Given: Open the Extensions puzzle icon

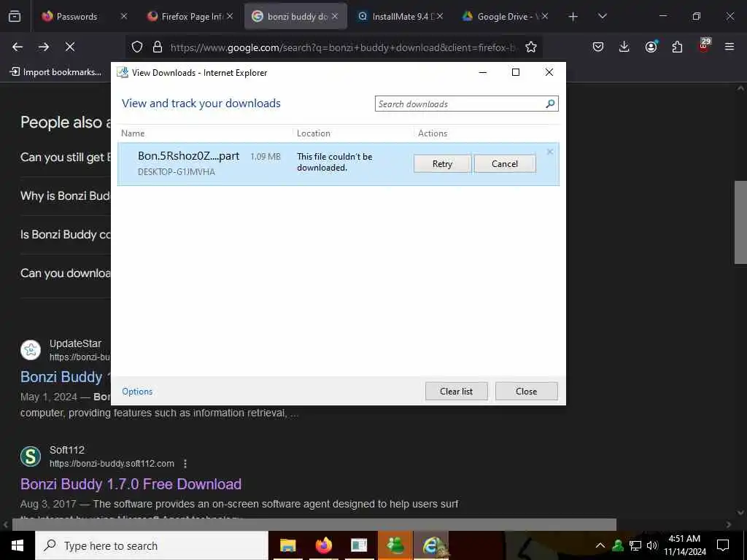Looking at the screenshot, I should [677, 47].
